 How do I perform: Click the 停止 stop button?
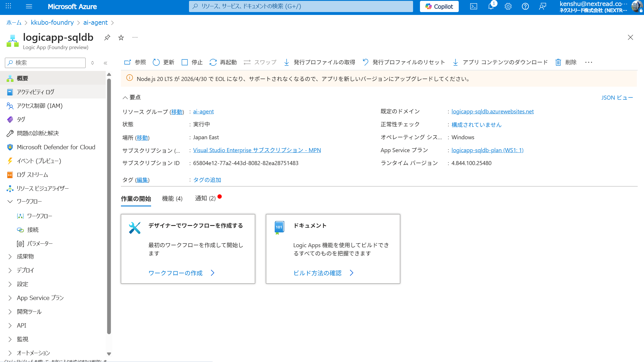[192, 62]
